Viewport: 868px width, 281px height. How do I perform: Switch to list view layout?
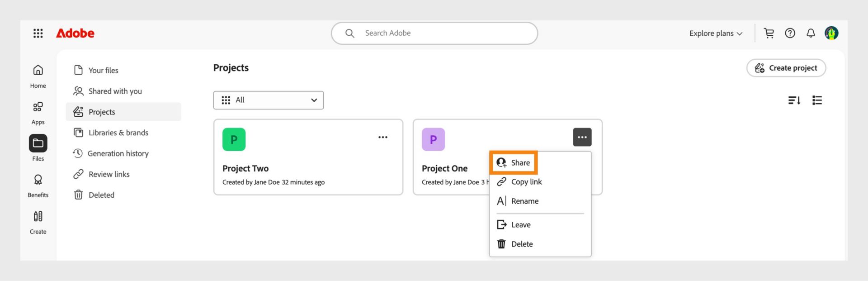click(x=817, y=100)
